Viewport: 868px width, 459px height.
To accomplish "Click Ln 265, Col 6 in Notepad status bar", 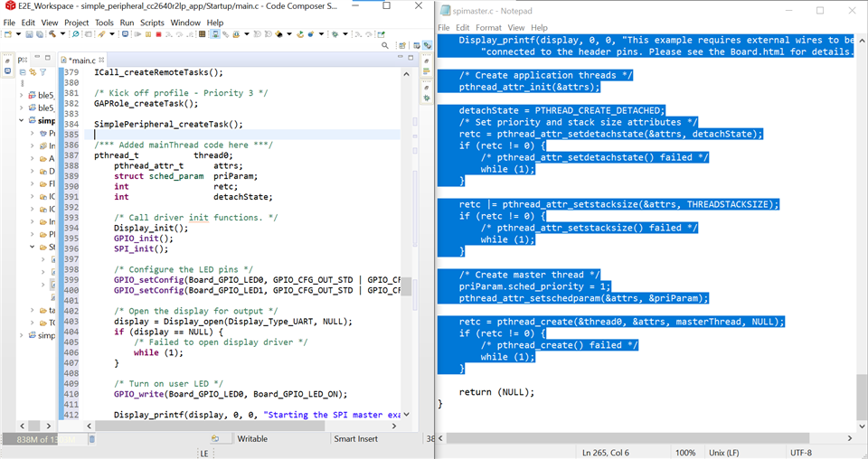I will (x=606, y=453).
